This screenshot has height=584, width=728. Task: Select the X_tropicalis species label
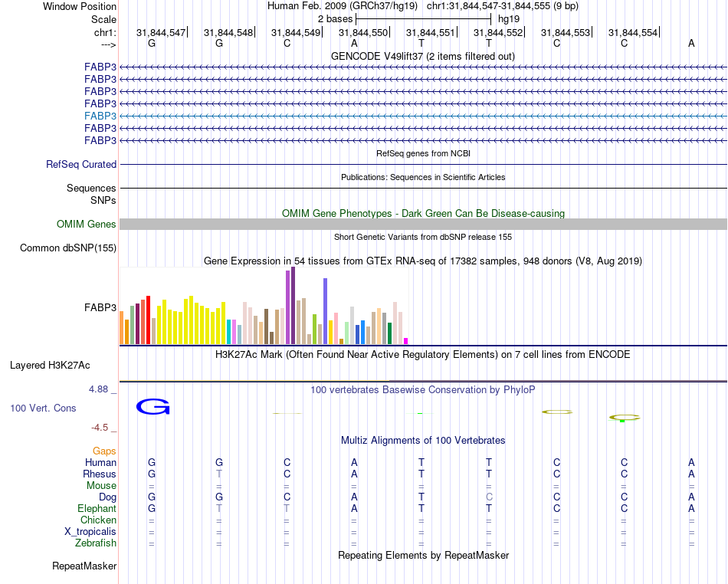point(90,532)
